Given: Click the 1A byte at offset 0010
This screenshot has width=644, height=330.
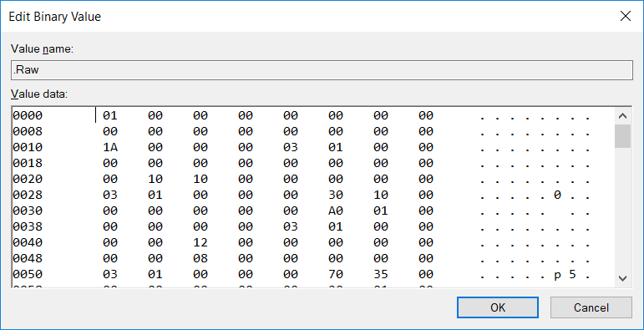Looking at the screenshot, I should pos(110,148).
